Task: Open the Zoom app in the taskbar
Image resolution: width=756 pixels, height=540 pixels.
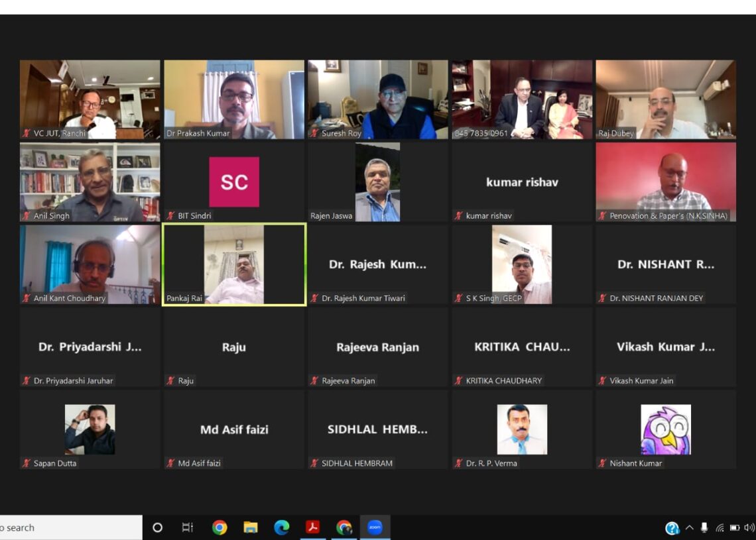Action: (x=375, y=527)
